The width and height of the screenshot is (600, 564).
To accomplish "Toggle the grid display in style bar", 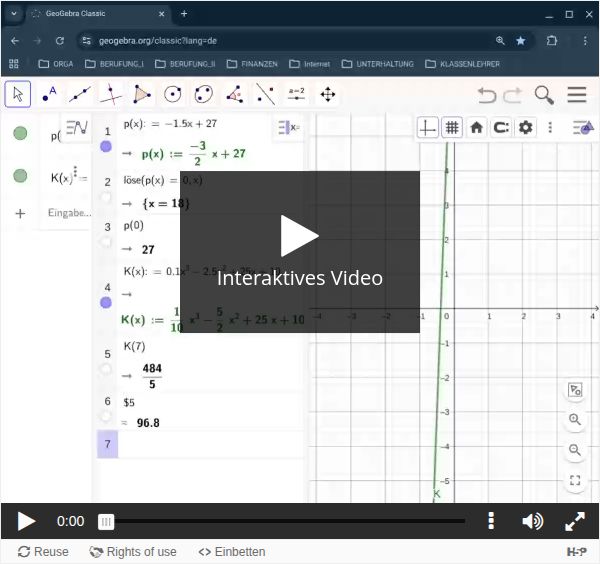I will tap(452, 128).
